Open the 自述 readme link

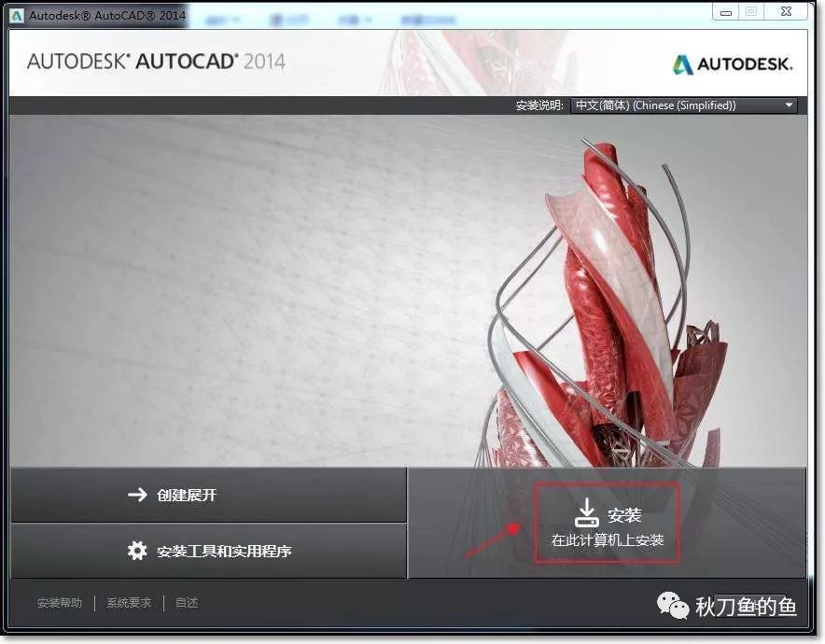187,603
